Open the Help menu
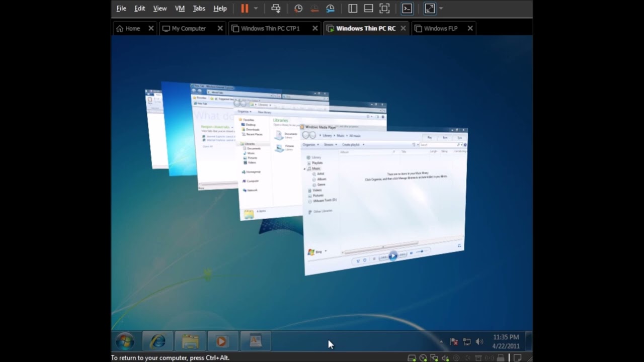 (220, 9)
